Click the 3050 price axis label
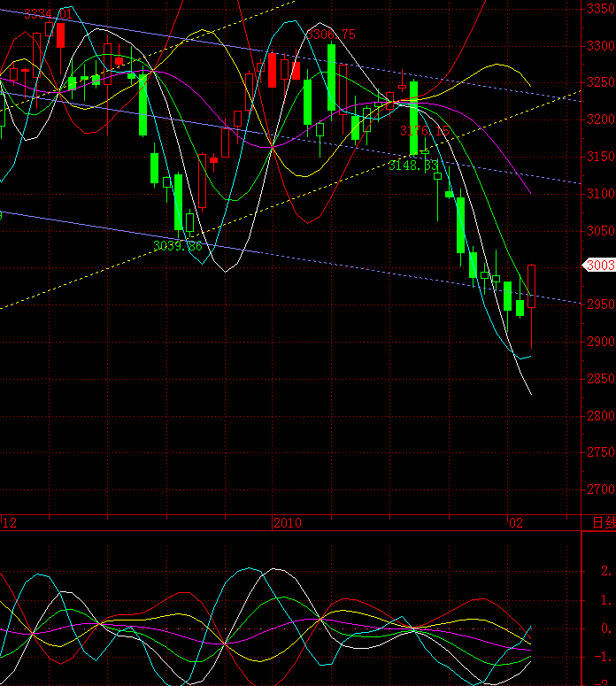Image resolution: width=616 pixels, height=686 pixels. point(601,230)
